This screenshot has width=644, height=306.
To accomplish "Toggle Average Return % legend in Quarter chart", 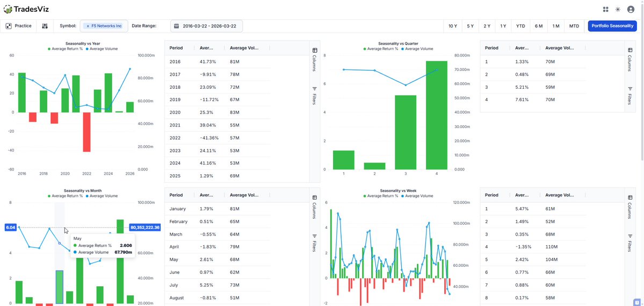I will tap(380, 48).
